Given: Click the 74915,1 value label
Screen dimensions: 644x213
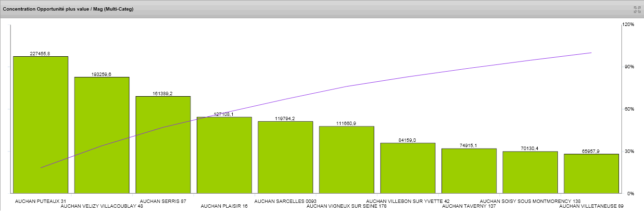Looking at the screenshot, I should point(469,146).
